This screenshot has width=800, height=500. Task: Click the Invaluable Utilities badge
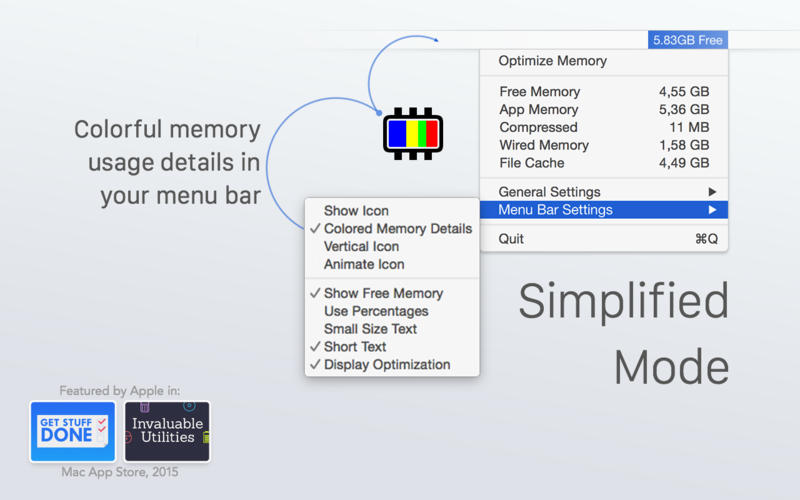point(167,431)
